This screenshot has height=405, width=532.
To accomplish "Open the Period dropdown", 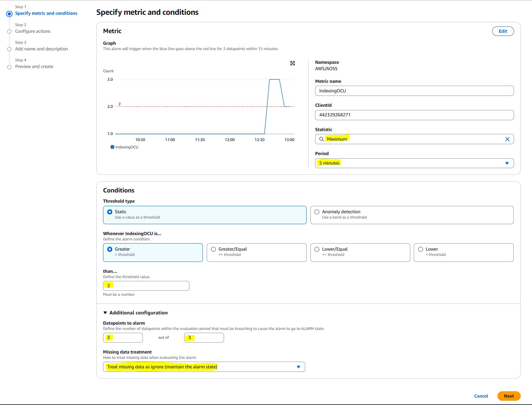I will (414, 163).
